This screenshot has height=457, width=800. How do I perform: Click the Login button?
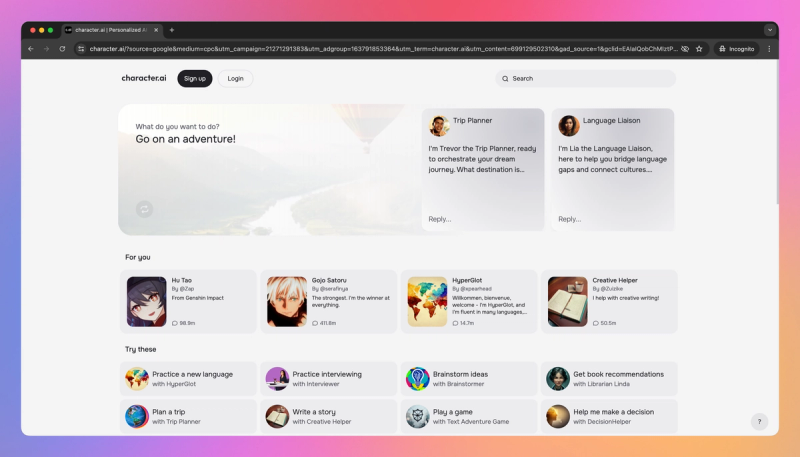(235, 79)
